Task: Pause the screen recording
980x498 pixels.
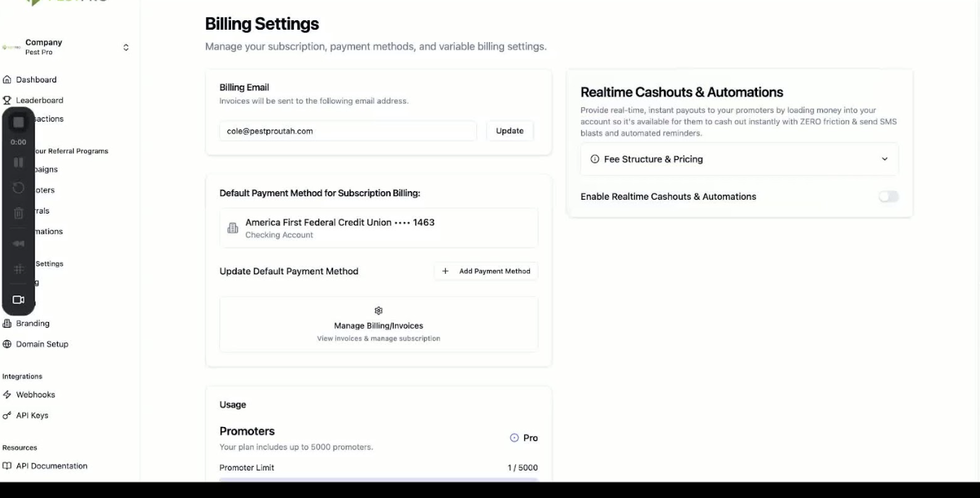Action: click(x=19, y=163)
